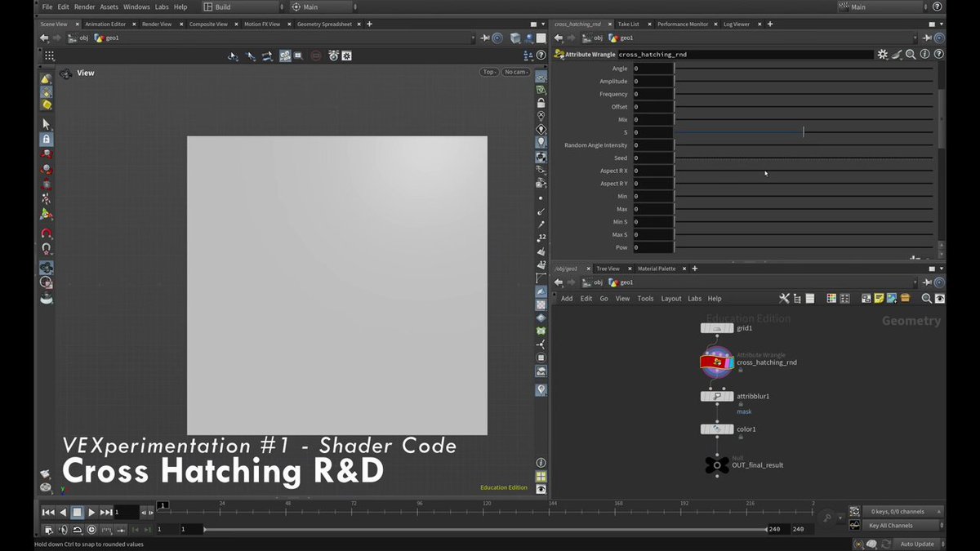The height and width of the screenshot is (551, 980).
Task: Click the gear icon in Attribute Wrangle header
Action: [882, 54]
